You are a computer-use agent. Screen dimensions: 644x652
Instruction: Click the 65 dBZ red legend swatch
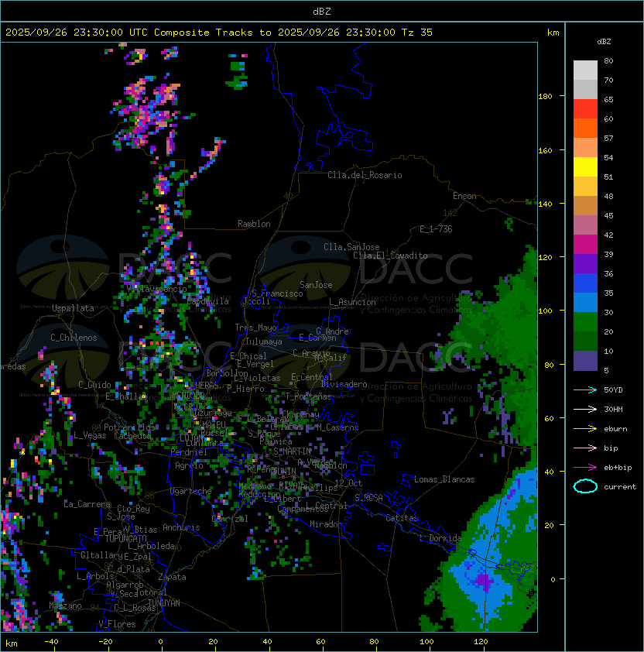click(585, 109)
